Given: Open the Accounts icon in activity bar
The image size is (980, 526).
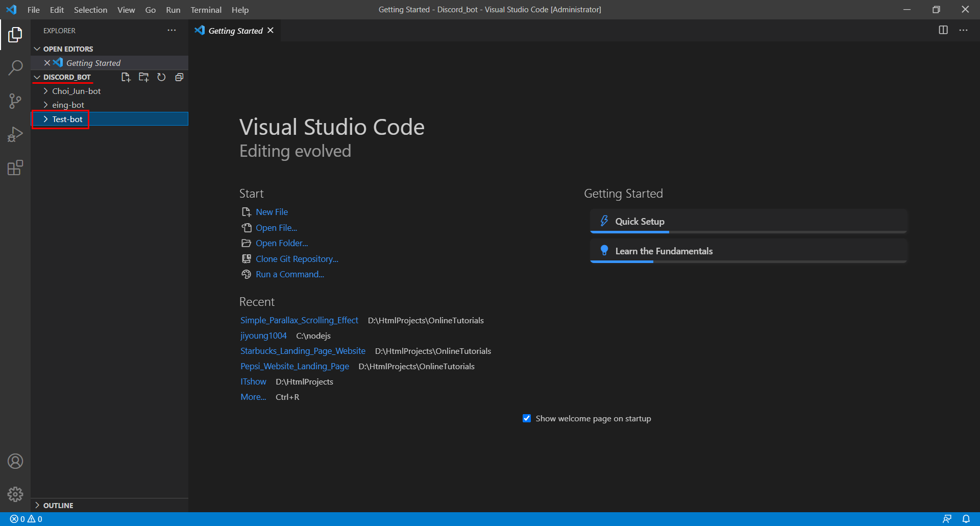Looking at the screenshot, I should [15, 461].
